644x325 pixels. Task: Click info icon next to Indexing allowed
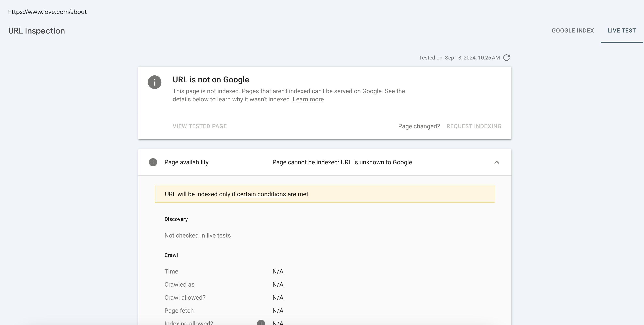[261, 323]
